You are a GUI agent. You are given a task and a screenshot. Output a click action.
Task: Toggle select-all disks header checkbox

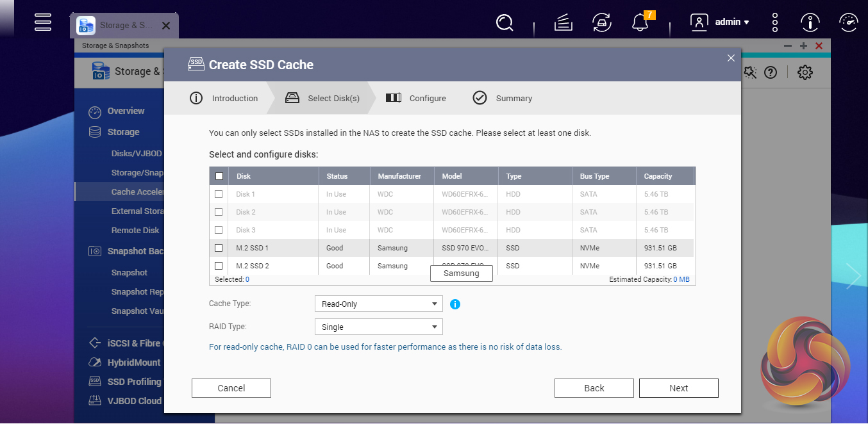tap(219, 176)
